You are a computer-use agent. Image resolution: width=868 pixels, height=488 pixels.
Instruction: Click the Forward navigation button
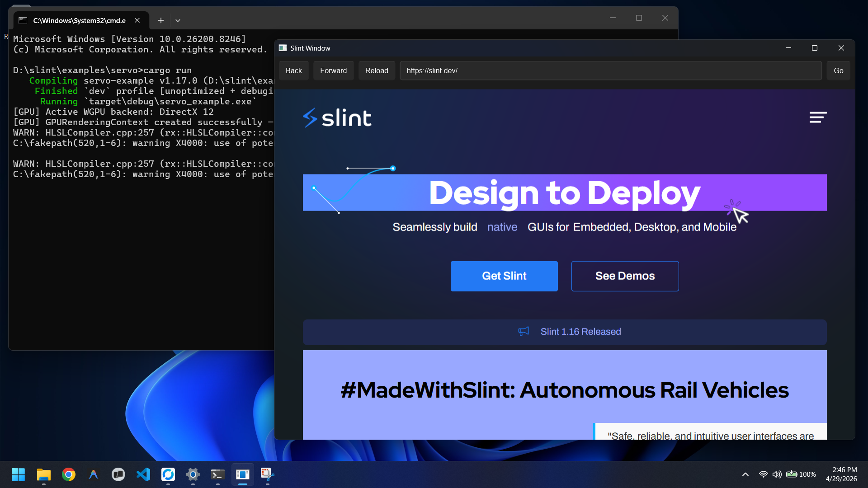tap(334, 70)
